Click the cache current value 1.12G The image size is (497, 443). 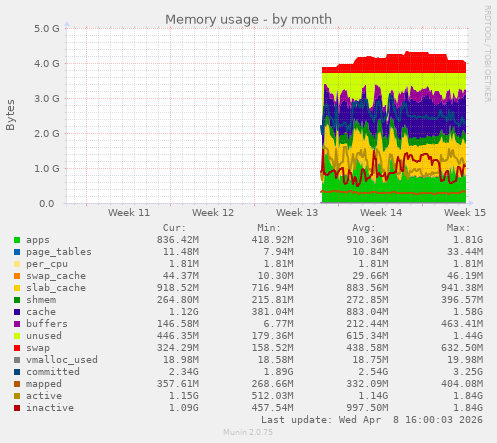point(184,312)
